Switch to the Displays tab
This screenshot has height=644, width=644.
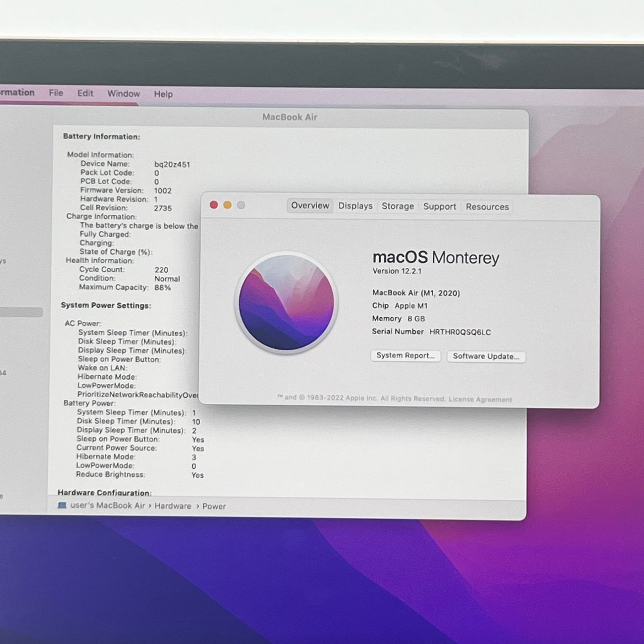point(355,206)
